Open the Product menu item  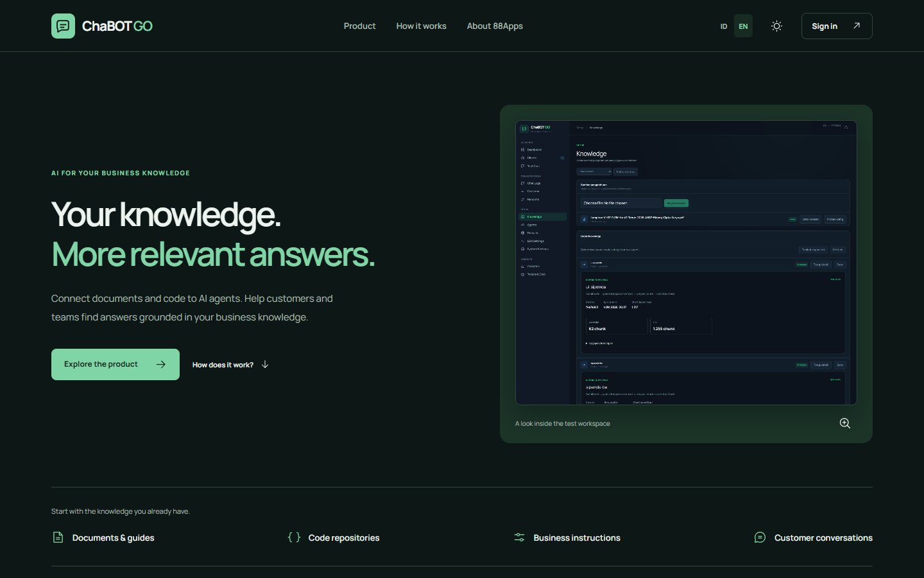tap(359, 26)
